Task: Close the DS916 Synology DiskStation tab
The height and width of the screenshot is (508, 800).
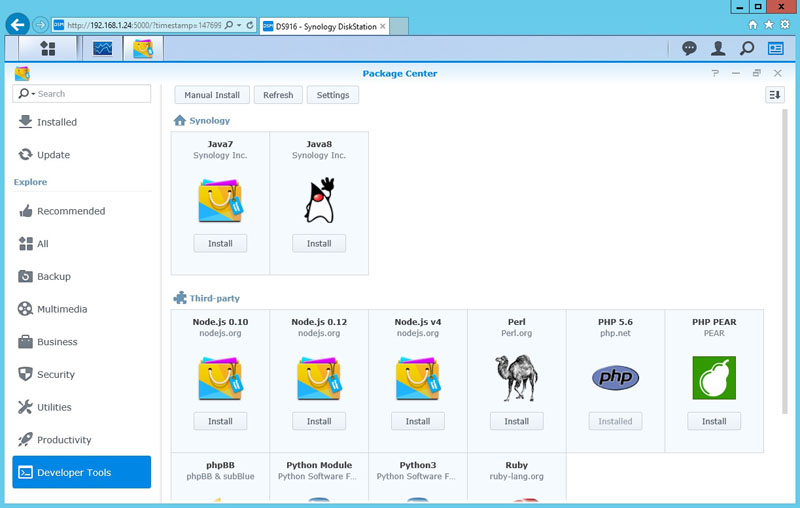Action: (383, 27)
